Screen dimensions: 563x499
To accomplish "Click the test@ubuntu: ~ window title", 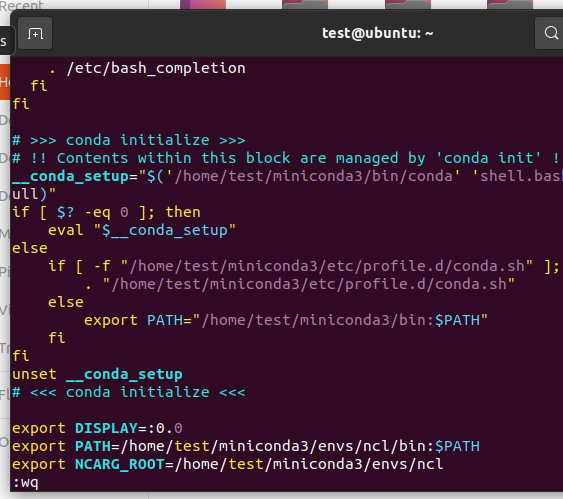I will (x=377, y=33).
